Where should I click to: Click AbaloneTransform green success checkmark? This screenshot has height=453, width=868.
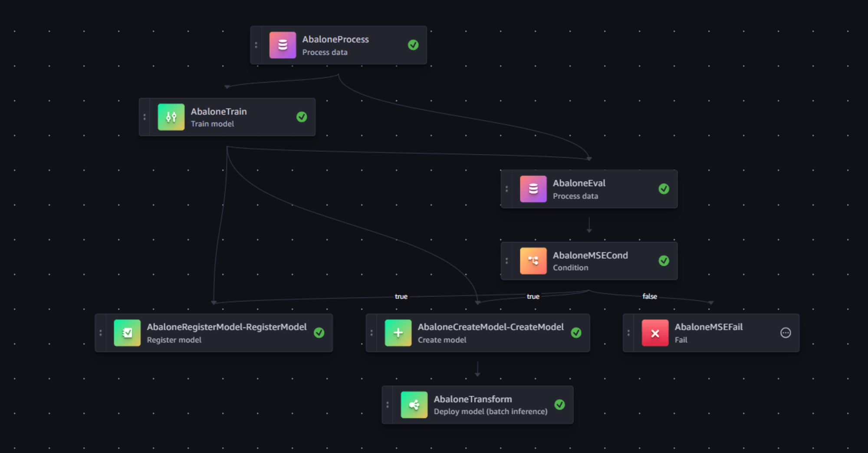tap(559, 405)
